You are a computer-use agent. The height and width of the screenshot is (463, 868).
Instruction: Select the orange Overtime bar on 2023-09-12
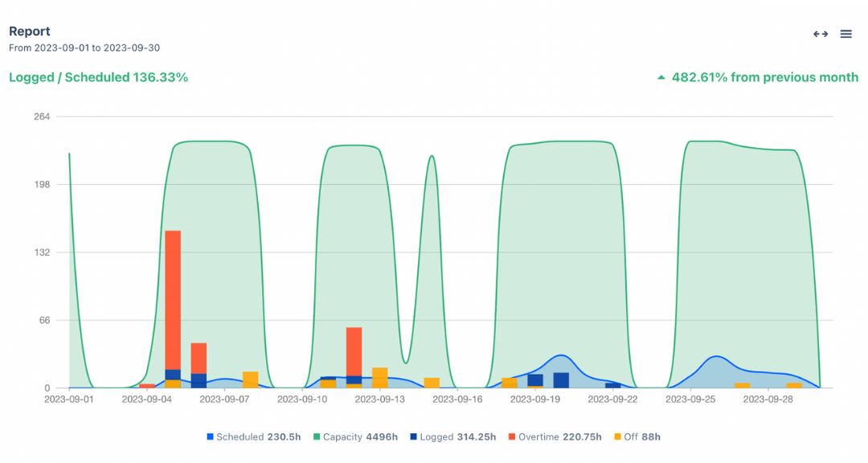pos(354,350)
